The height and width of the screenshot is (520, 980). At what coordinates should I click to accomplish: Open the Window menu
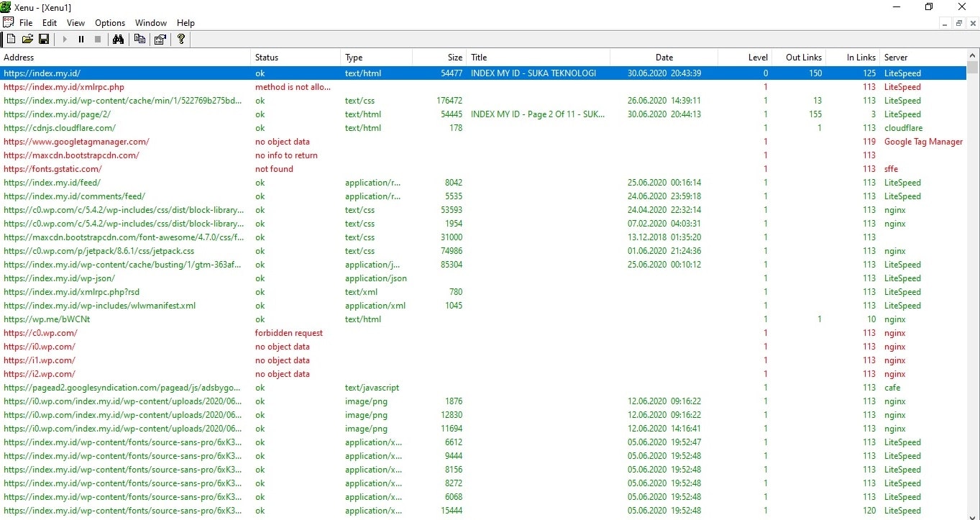(x=151, y=23)
